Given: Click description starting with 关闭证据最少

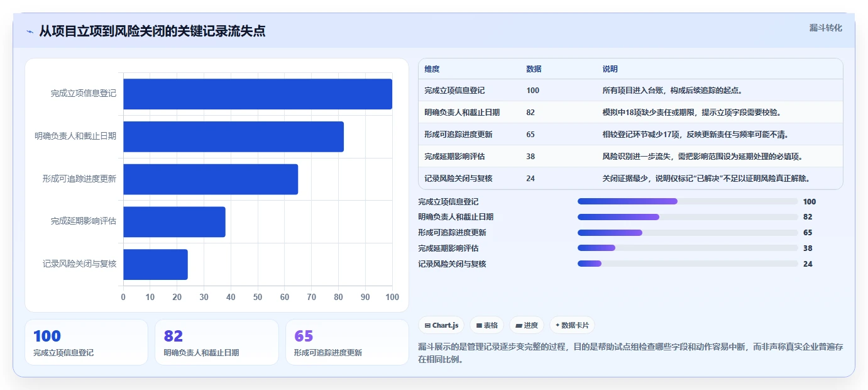Looking at the screenshot, I should (x=706, y=179).
